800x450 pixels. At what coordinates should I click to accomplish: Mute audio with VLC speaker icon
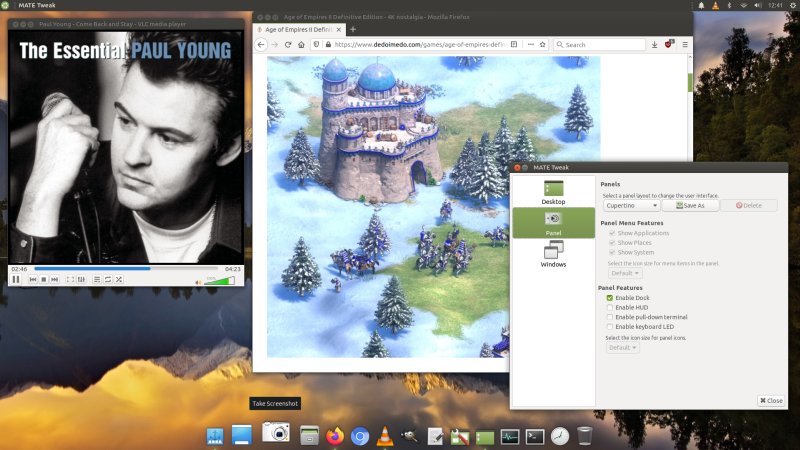pyautogui.click(x=198, y=282)
